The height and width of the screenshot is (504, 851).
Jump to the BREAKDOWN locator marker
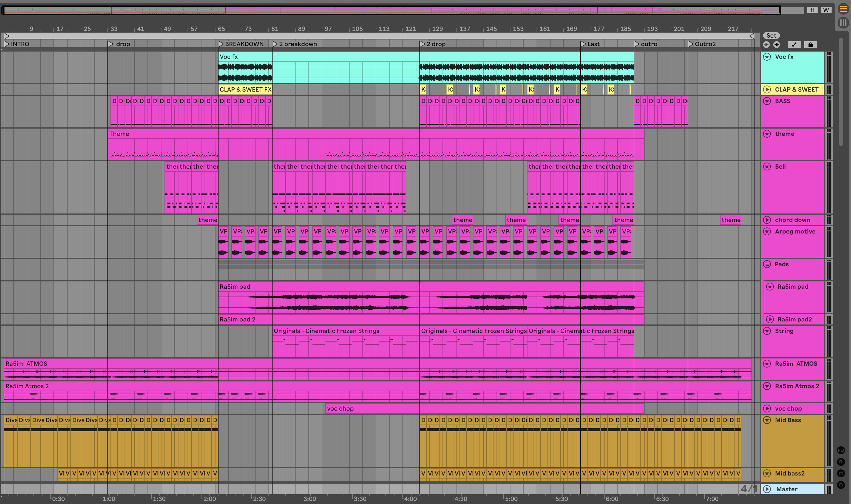click(x=221, y=44)
